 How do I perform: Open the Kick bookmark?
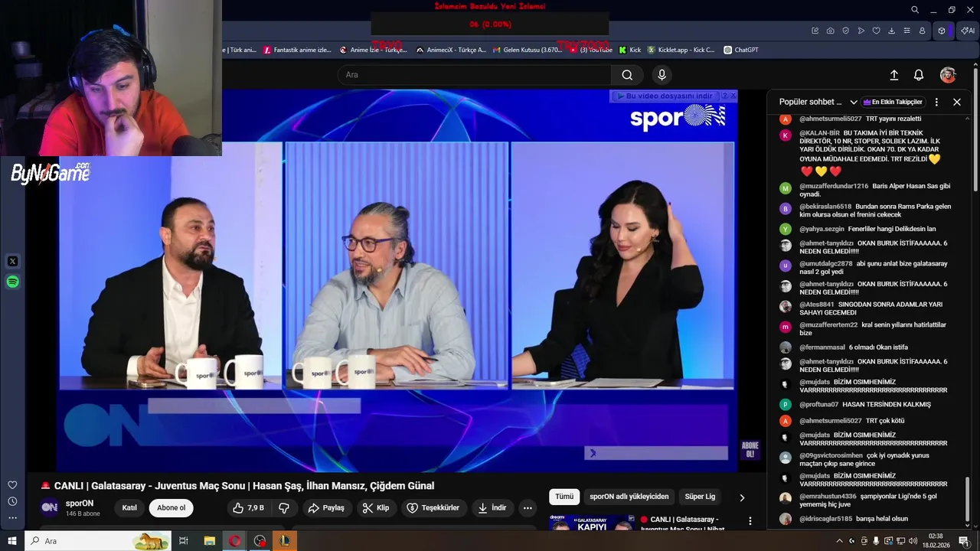629,50
